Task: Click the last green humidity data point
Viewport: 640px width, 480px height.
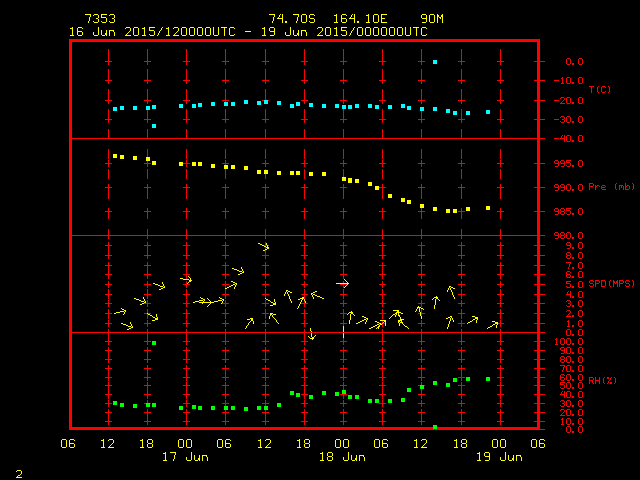Action: pyautogui.click(x=488, y=379)
